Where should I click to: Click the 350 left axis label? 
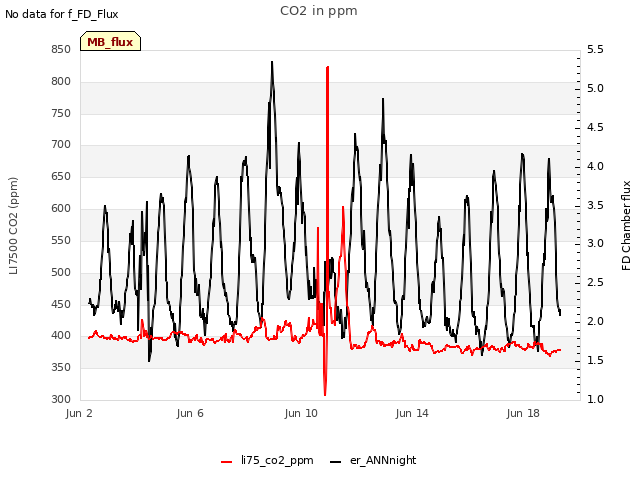tap(61, 367)
